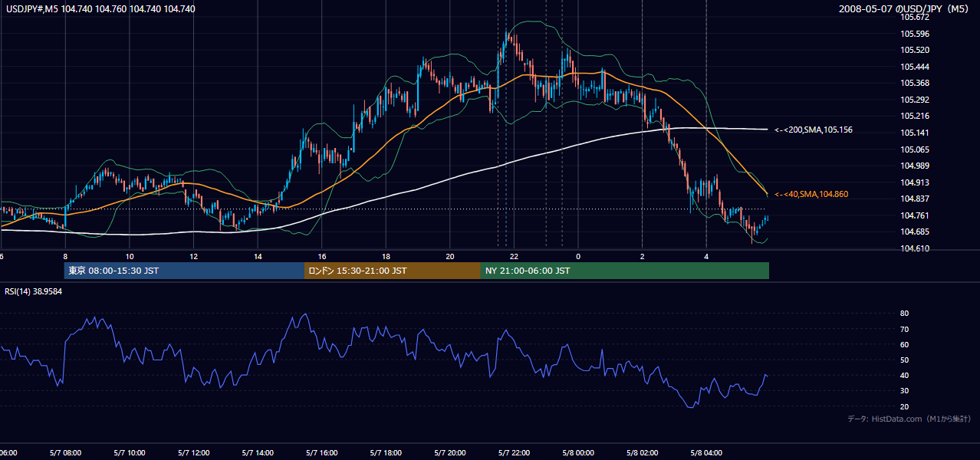Click the 40 SMA 104.860 label
This screenshot has height=460, width=980.
[812, 195]
